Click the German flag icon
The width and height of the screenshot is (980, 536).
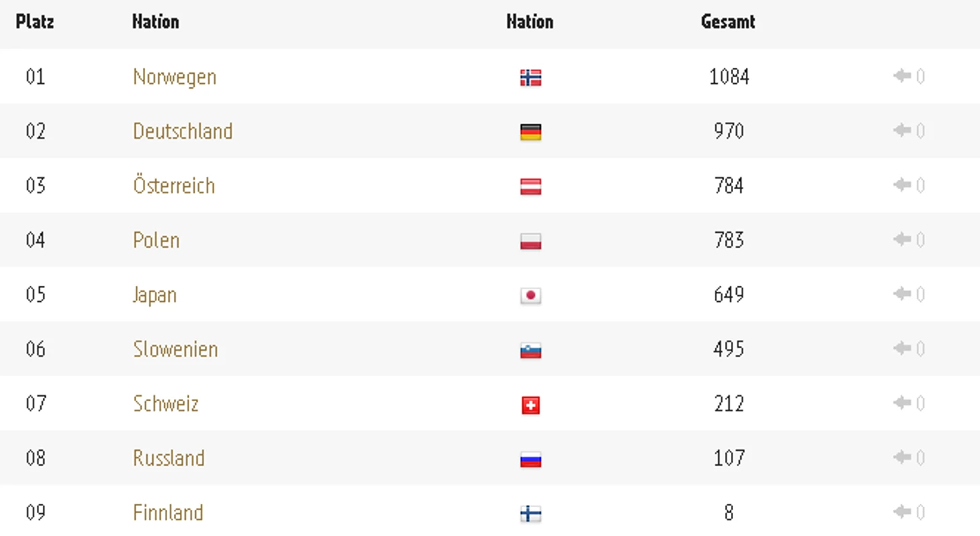pyautogui.click(x=530, y=132)
